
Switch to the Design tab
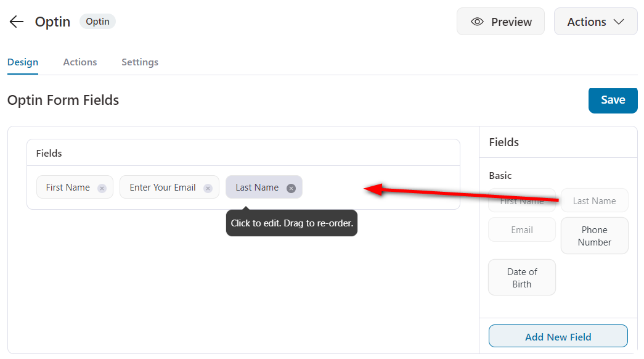coord(23,62)
